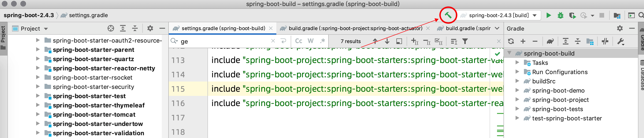Select spring-boot-project in the Gradle tree
Image resolution: width=644 pixels, height=138 pixels.
pyautogui.click(x=560, y=100)
